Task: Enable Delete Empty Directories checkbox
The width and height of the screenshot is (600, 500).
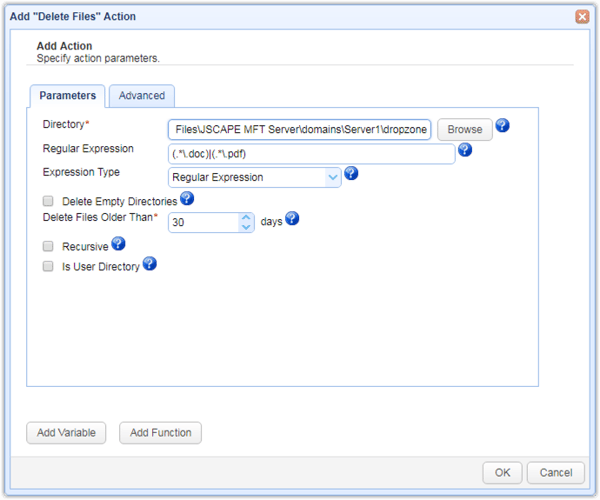Action: [48, 201]
